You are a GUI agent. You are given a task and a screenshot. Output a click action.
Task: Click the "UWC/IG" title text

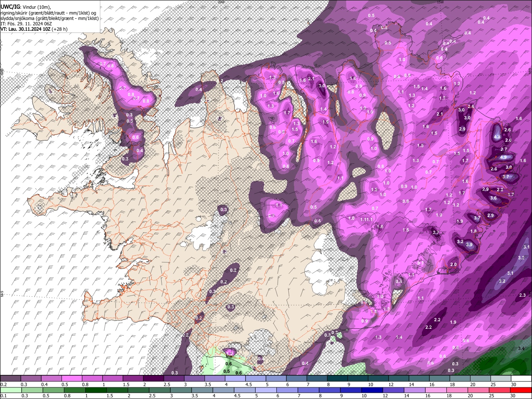pos(10,7)
